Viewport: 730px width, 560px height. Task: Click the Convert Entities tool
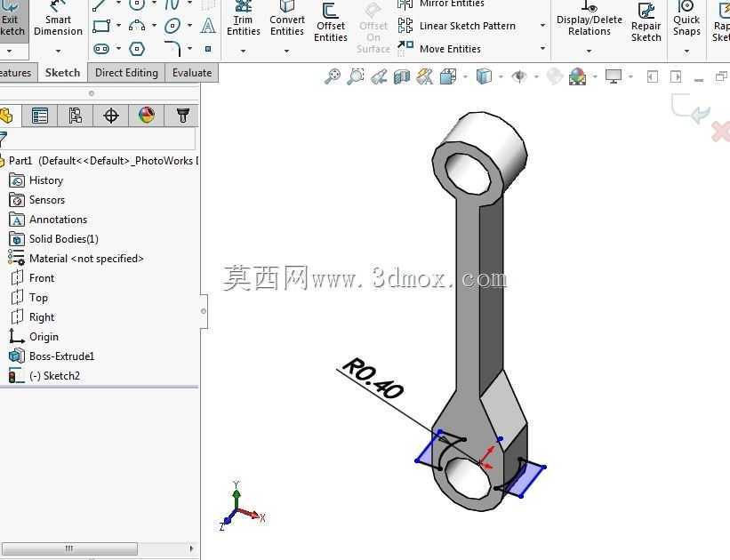tap(287, 20)
